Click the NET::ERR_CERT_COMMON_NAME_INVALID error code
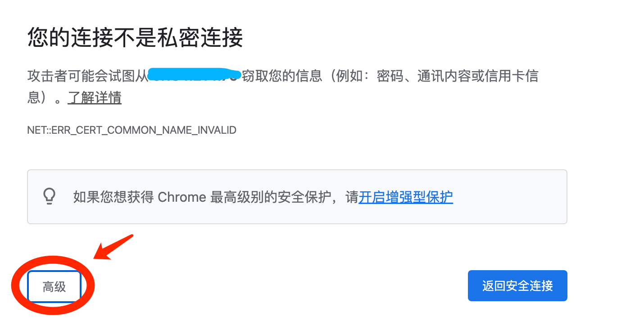Viewport: 644px width, 326px height. pos(132,131)
